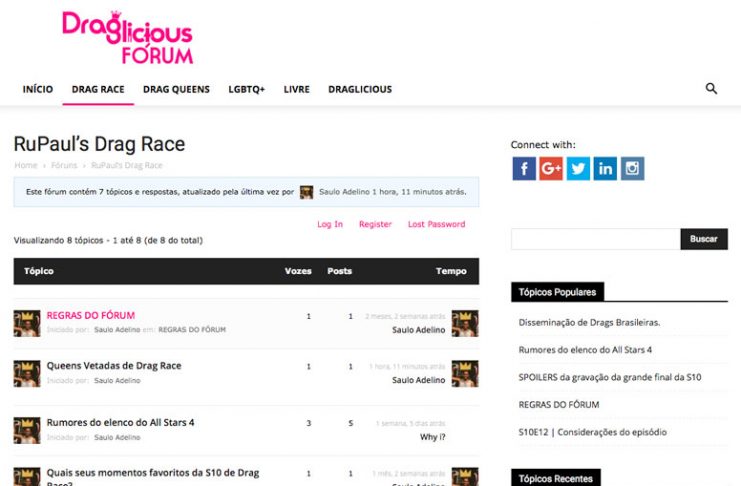Screen dimensions: 741x486
Task: Click the Tópico column header
Action: tap(39, 271)
